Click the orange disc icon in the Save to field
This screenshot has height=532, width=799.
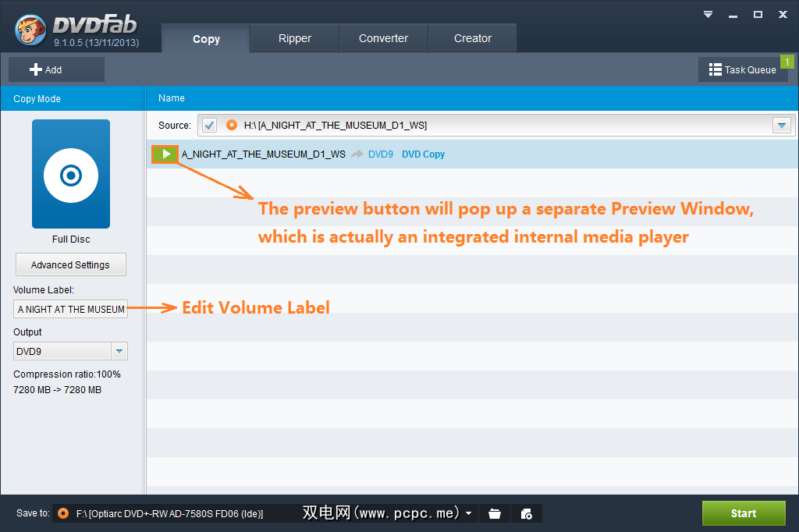coord(63,513)
